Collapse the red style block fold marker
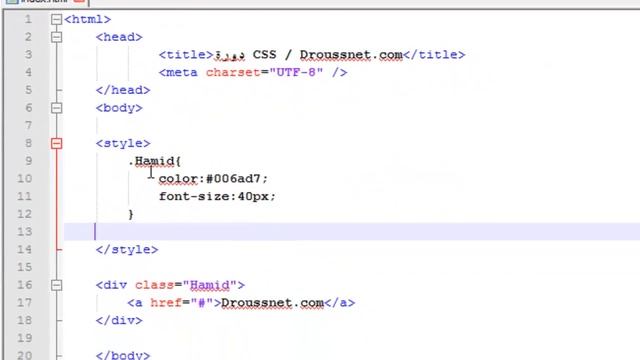 click(x=57, y=143)
